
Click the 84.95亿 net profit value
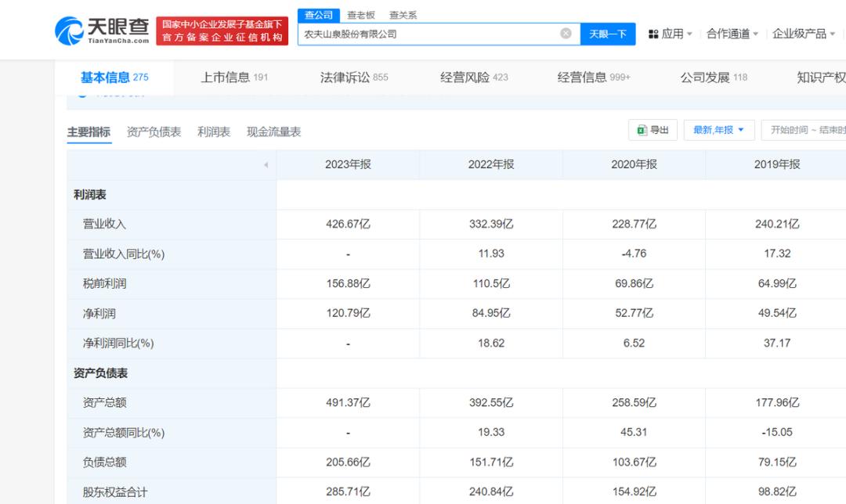point(491,313)
